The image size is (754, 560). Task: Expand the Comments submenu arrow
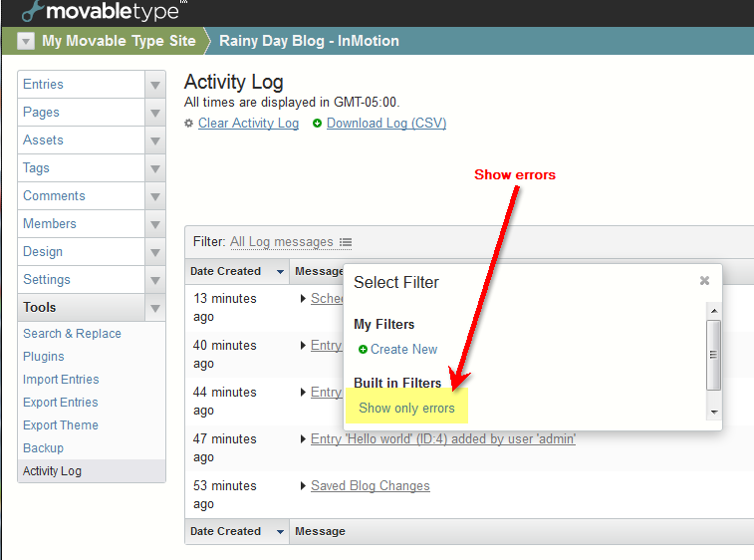(154, 196)
